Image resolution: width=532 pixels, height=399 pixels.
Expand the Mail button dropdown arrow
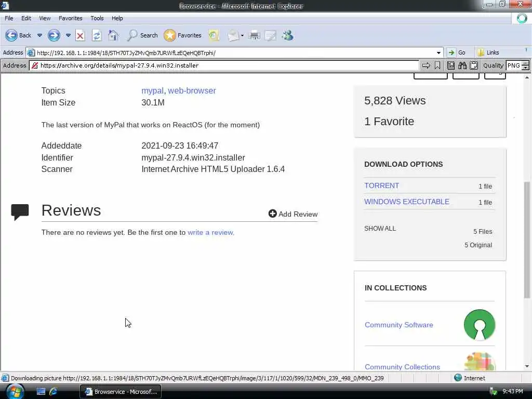coord(242,35)
